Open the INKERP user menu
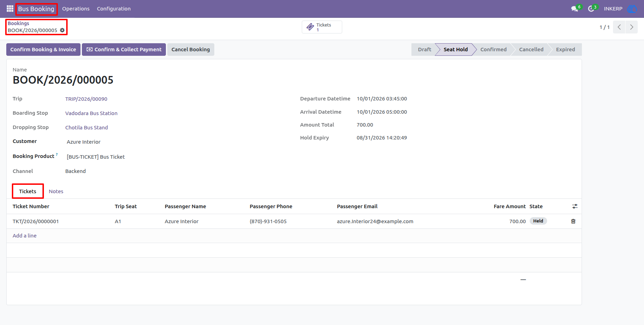Screen dimensions: 644x325 tap(613, 9)
